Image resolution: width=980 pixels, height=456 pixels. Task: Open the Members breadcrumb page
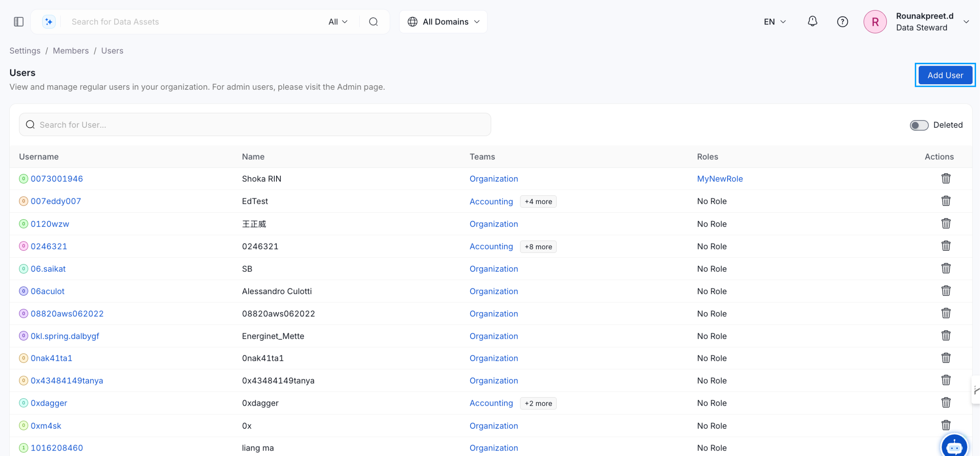[x=71, y=50]
